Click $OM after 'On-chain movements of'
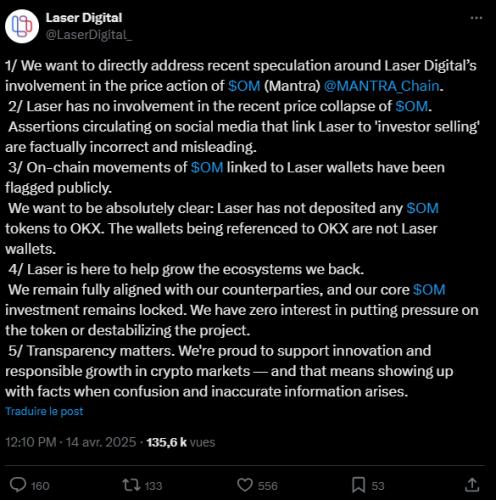The image size is (496, 500). [207, 167]
